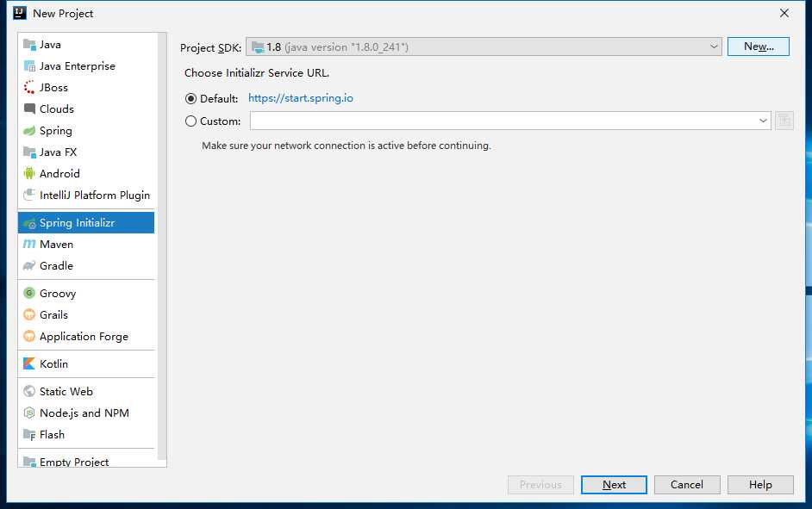
Task: Select the Android label
Action: point(59,174)
